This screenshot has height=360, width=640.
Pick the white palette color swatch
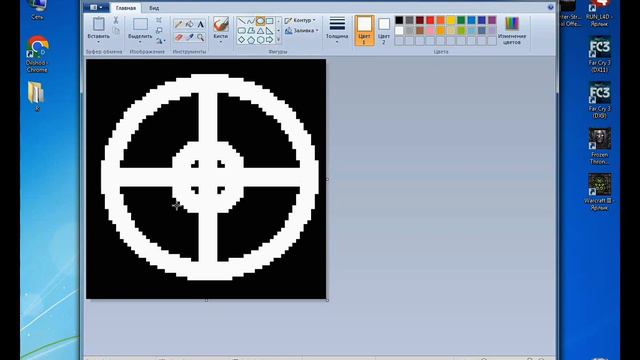coord(399,30)
